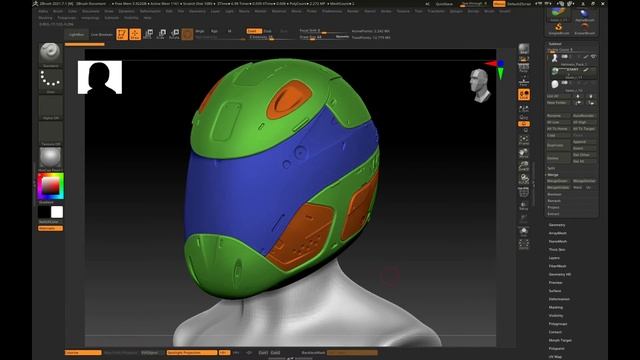
Task: Open the dotted stroke type picker
Action: (x=51, y=80)
